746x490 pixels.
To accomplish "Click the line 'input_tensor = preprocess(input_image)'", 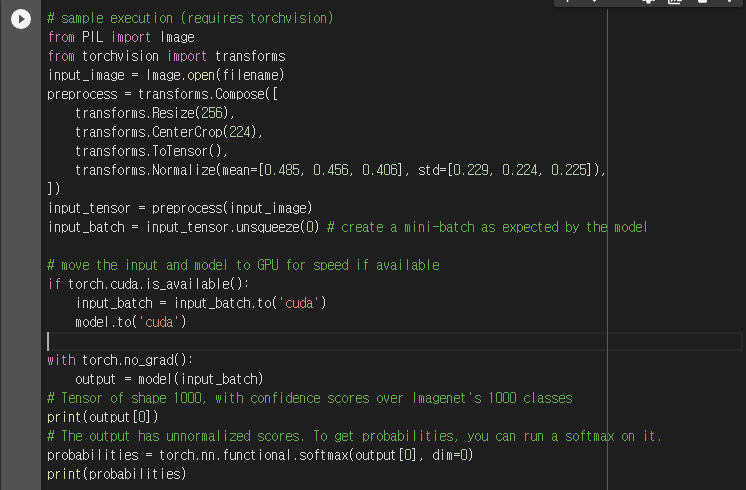I will 180,208.
